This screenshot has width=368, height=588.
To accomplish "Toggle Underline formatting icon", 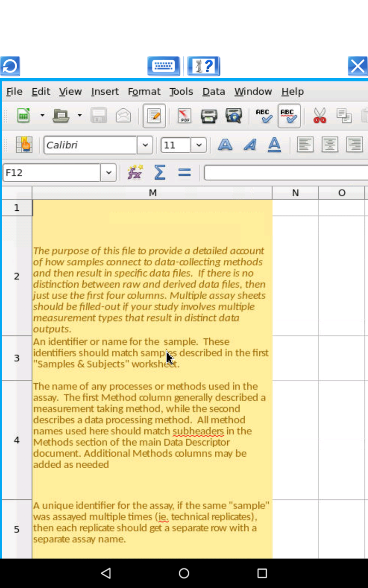I will pos(274,145).
